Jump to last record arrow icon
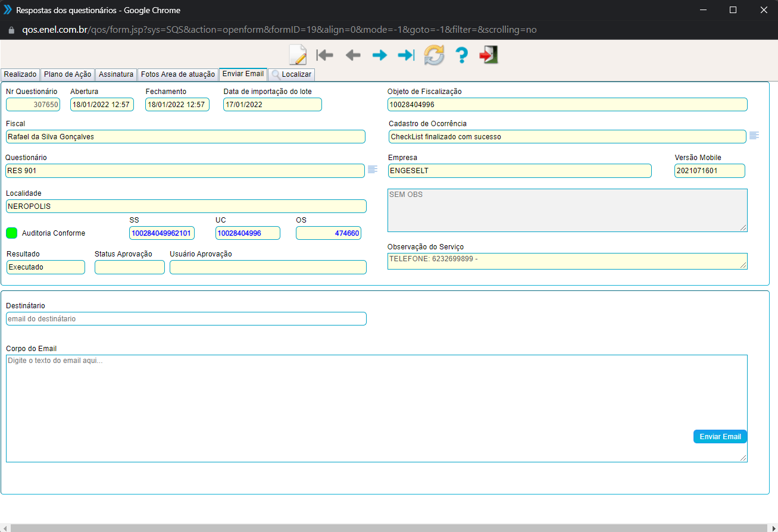The image size is (778, 532). click(x=406, y=55)
